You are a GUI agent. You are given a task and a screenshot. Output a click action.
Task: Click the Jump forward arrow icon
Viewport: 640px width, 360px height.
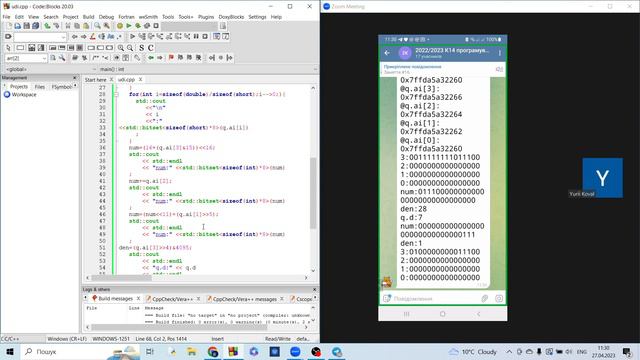[x=83, y=36]
